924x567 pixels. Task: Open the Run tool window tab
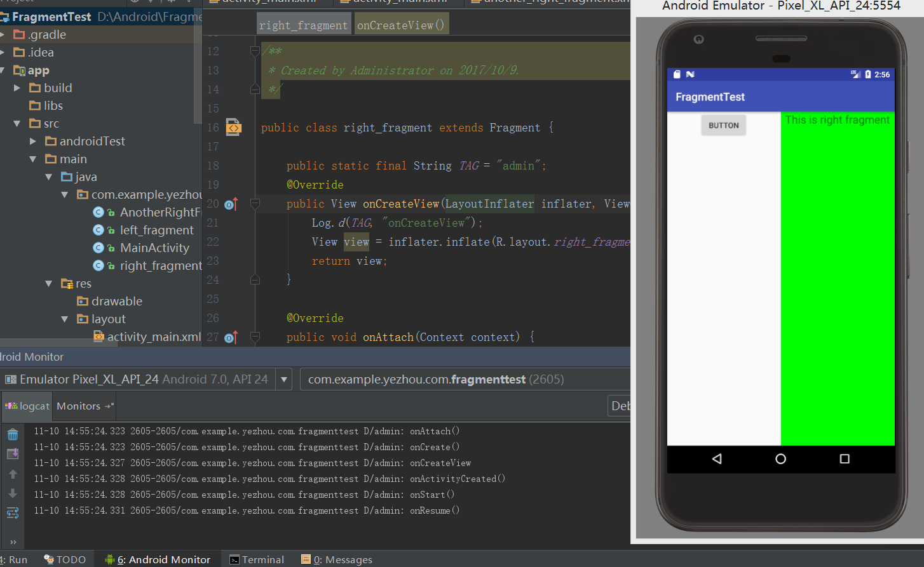point(13,559)
